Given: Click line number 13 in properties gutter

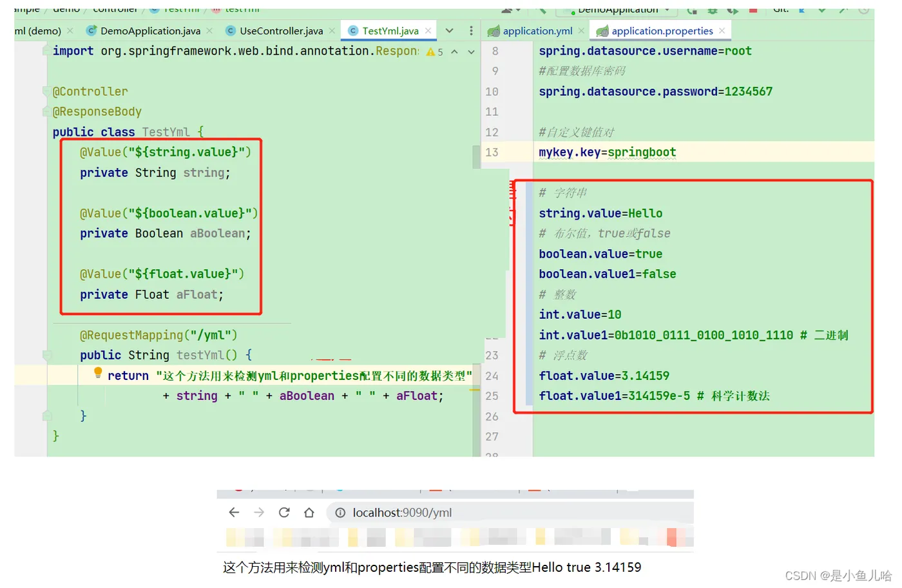Looking at the screenshot, I should 492,152.
